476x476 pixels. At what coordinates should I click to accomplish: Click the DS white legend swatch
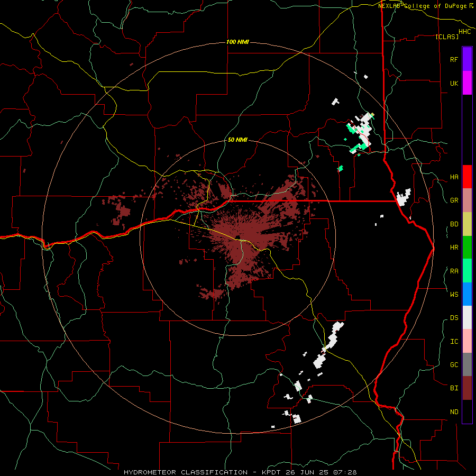(467, 317)
